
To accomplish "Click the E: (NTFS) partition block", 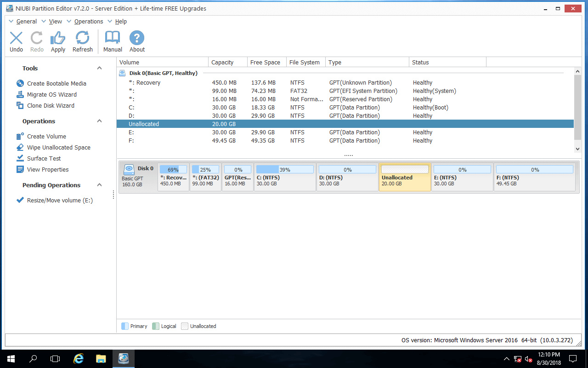I will [462, 177].
